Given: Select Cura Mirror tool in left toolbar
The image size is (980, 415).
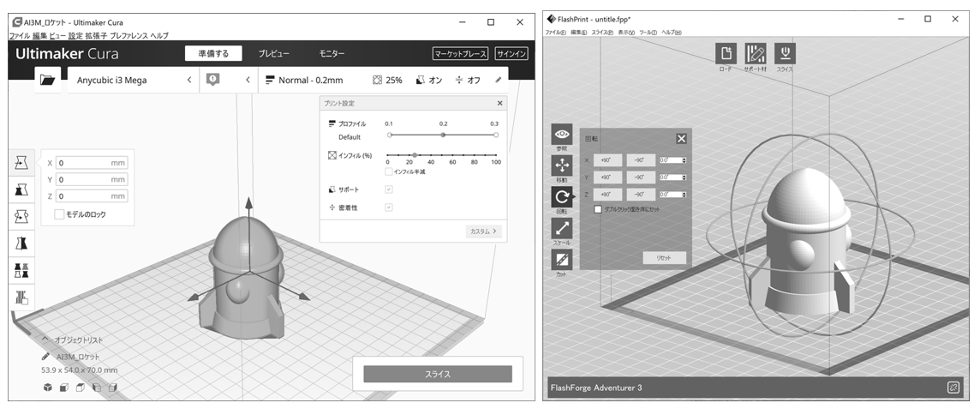Looking at the screenshot, I should click(22, 243).
